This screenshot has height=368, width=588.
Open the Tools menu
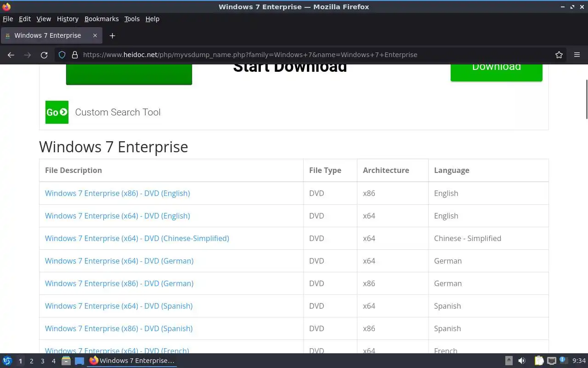[132, 19]
